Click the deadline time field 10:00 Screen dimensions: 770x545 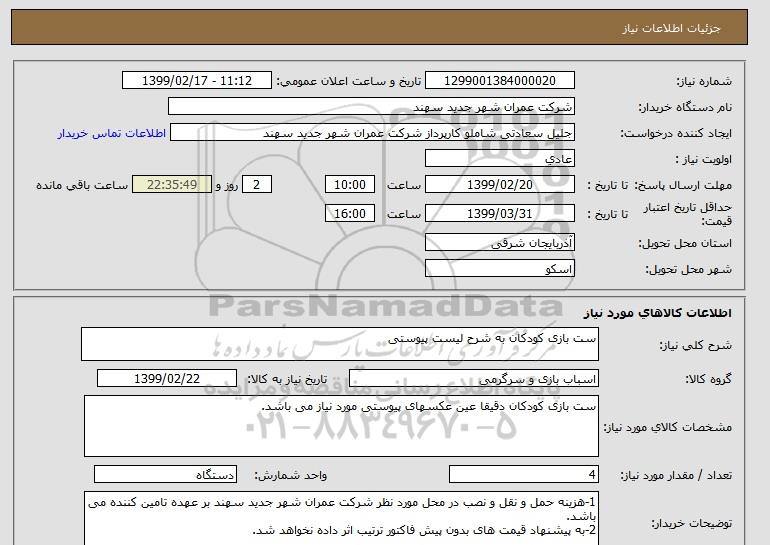tap(350, 185)
